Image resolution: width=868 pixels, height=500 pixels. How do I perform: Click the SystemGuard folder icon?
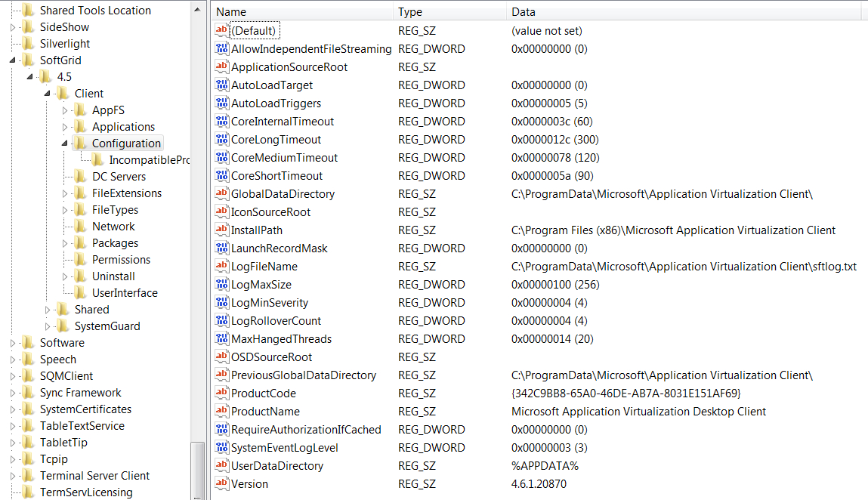click(63, 326)
